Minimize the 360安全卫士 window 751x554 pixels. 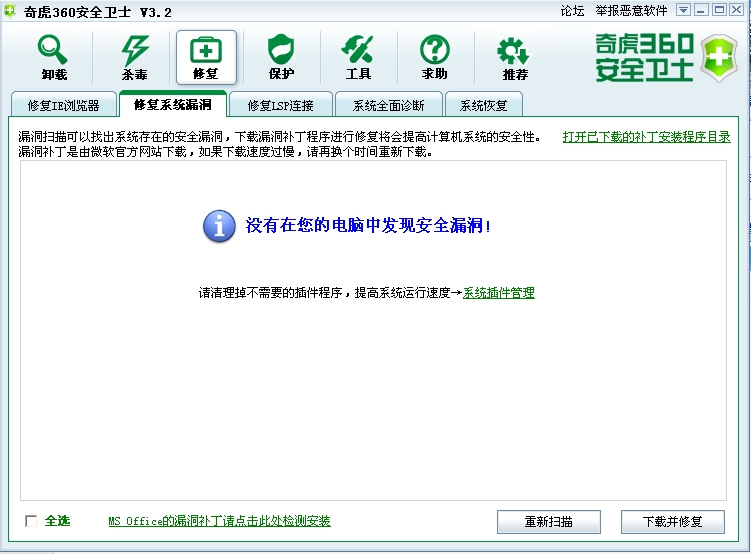(x=701, y=10)
